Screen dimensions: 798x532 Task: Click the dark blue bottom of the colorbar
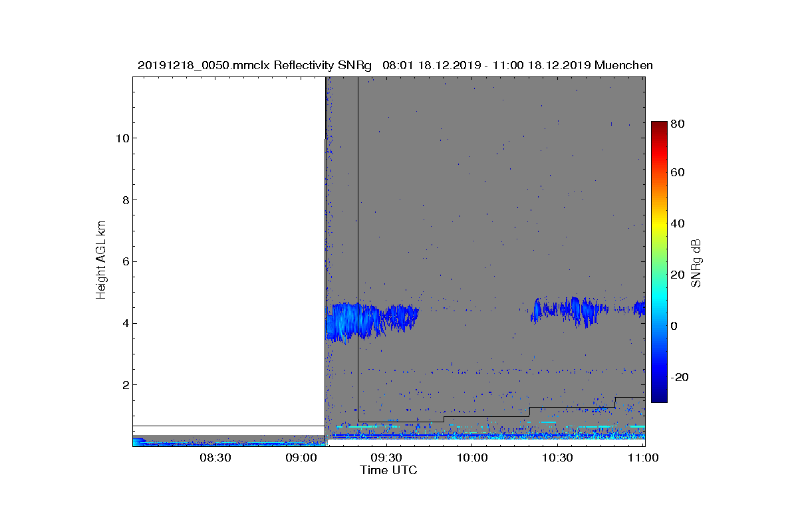pos(659,396)
